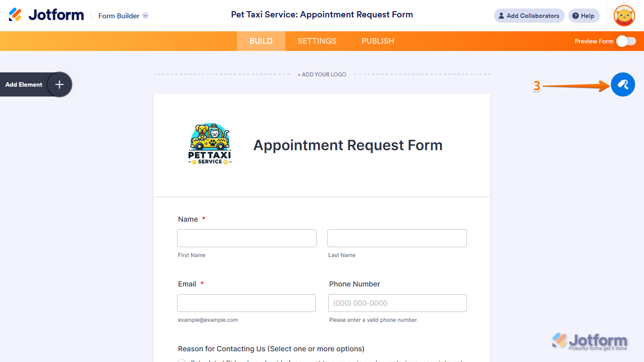
Task: Click the Help question mark icon
Action: pos(576,16)
